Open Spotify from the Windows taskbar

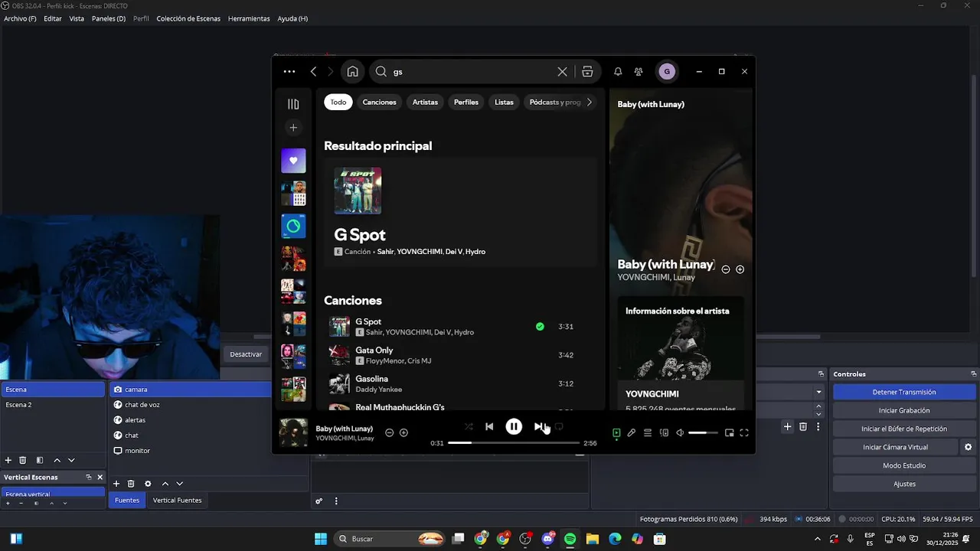tap(570, 539)
